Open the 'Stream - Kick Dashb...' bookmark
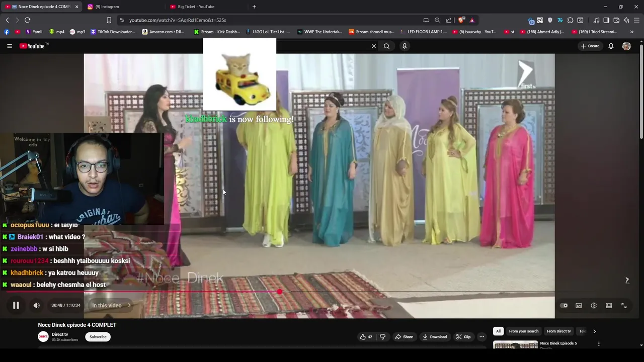This screenshot has height=362, width=644. [217, 32]
